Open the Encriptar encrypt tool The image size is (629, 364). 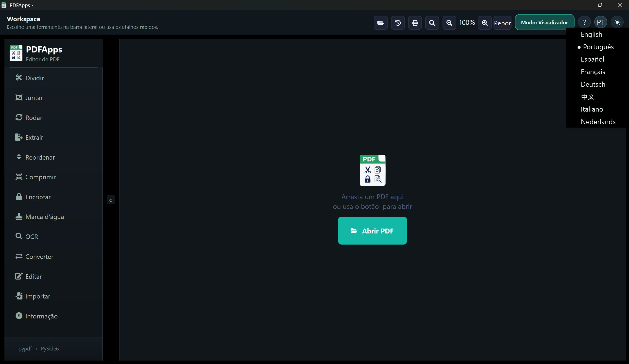(x=53, y=197)
